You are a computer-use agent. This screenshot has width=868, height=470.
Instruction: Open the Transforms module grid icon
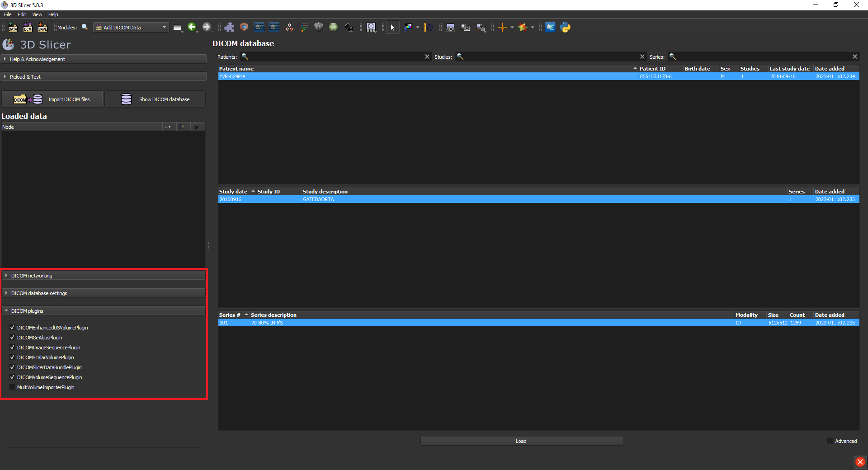click(x=349, y=27)
